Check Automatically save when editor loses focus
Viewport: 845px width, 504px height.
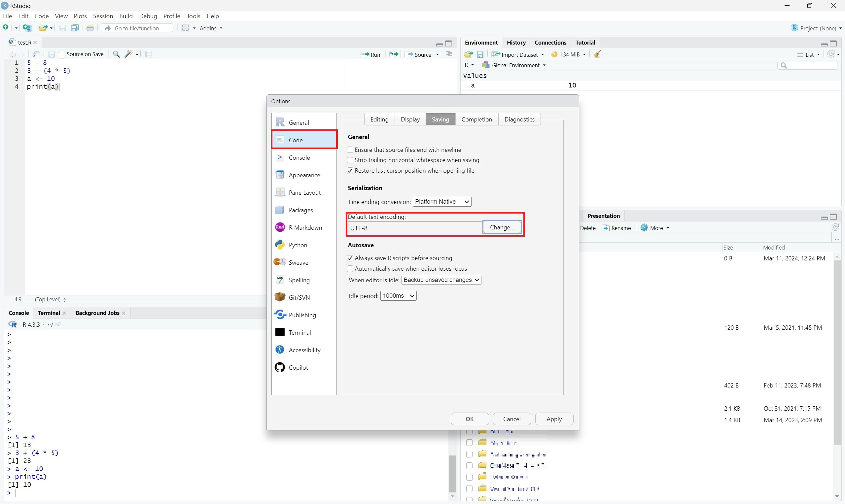(350, 269)
